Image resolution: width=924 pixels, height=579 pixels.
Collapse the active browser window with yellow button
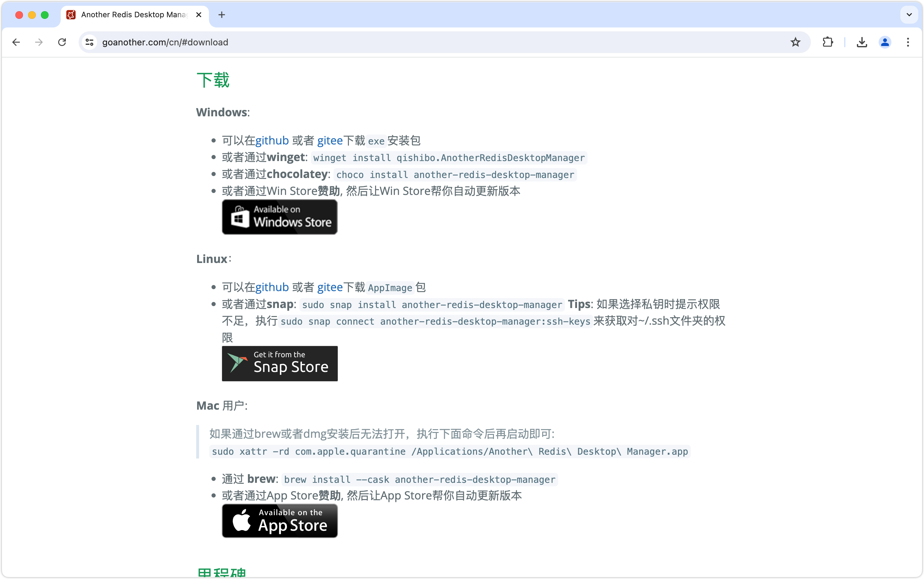[x=32, y=15]
